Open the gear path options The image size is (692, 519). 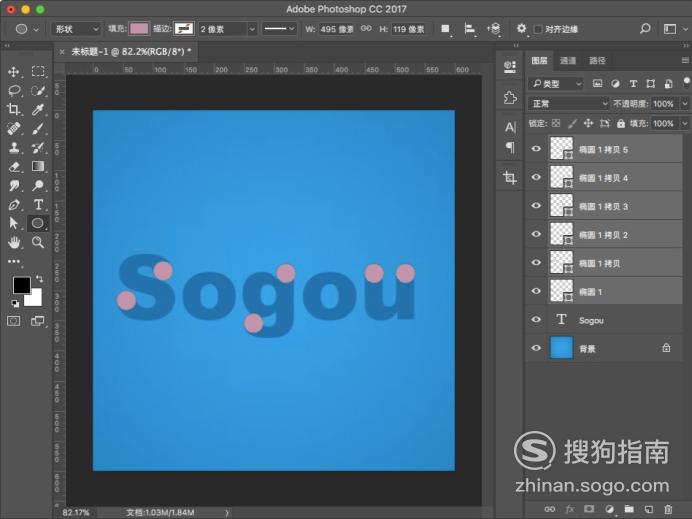tap(521, 29)
